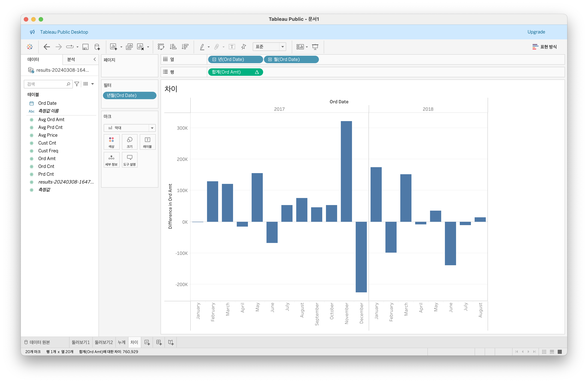Open the 표현 방식 Show Me panel
Screen dimensions: 588x383
545,47
